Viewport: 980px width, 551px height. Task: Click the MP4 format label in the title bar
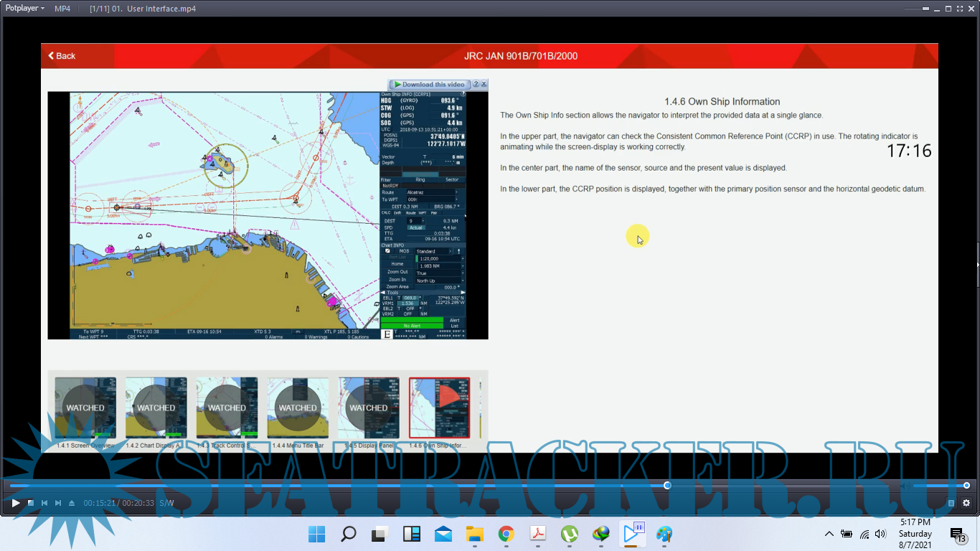[62, 9]
